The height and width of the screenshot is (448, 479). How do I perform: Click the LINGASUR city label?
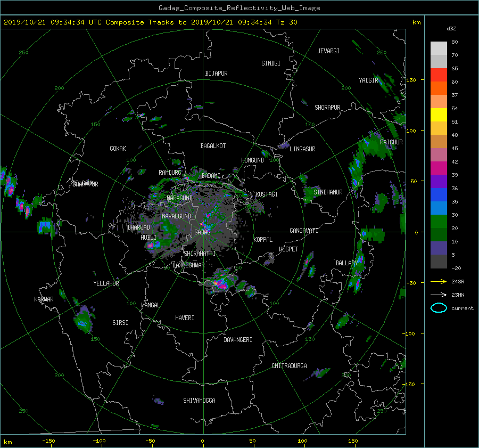[302, 149]
